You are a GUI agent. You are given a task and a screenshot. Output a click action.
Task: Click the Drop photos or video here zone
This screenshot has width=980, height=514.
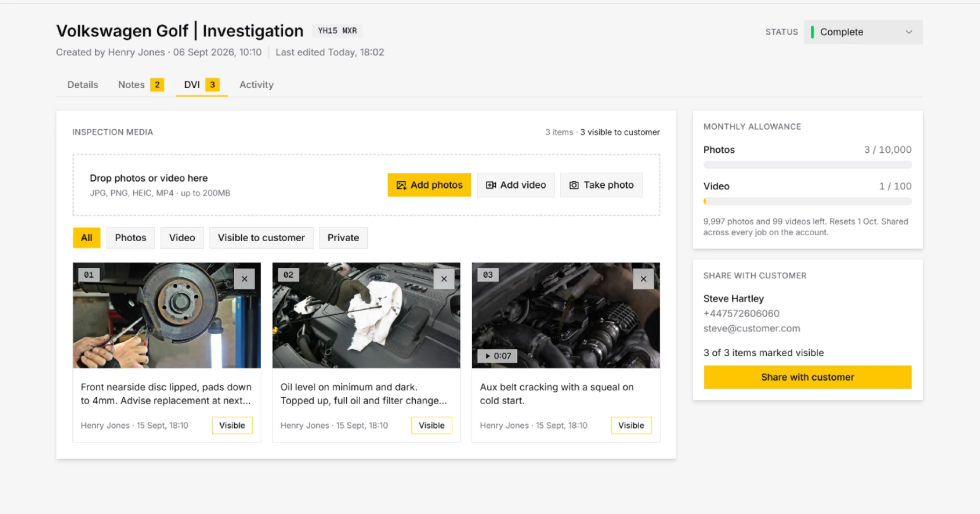[x=366, y=185]
